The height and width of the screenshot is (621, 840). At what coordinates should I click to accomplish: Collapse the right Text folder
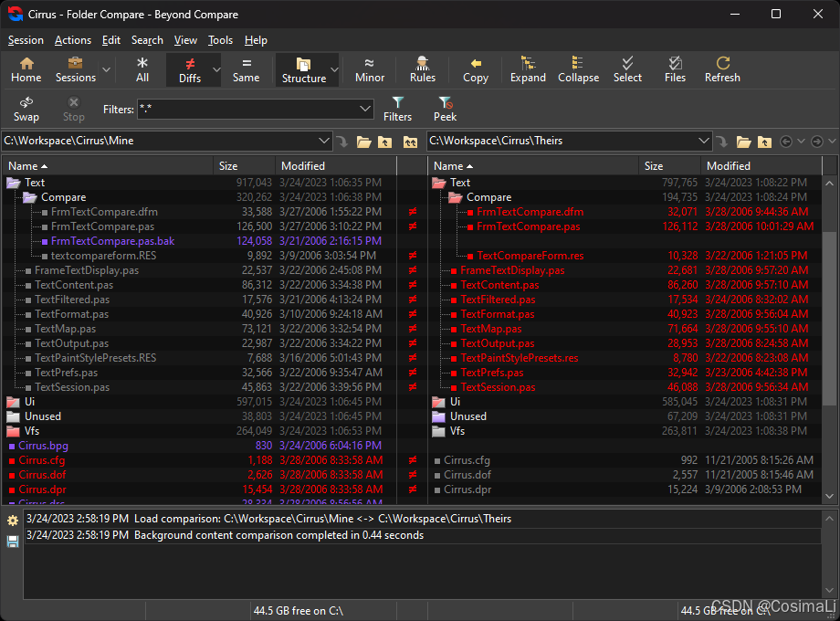[x=439, y=183]
